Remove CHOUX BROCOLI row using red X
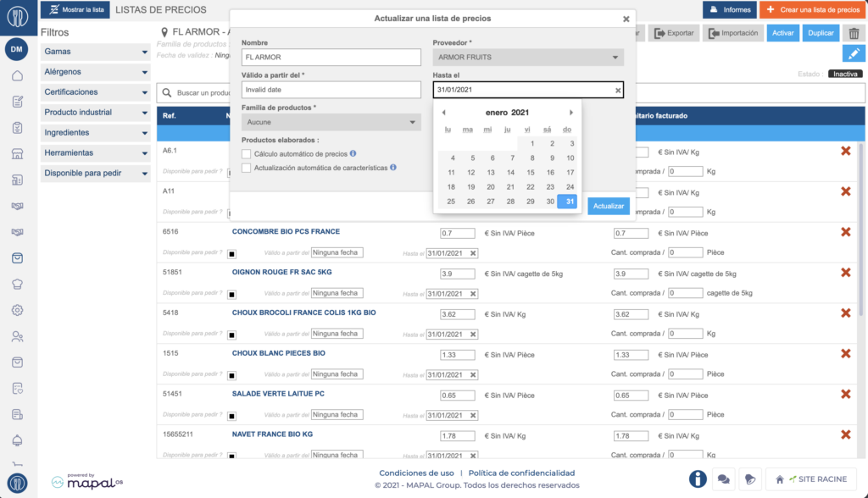Image resolution: width=868 pixels, height=498 pixels. [845, 313]
